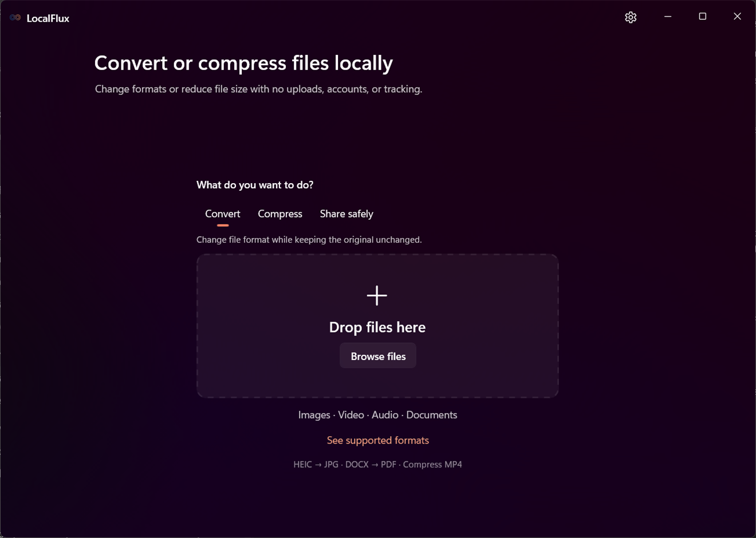Image resolution: width=756 pixels, height=538 pixels.
Task: Click the "Convert or compress files locally" heading
Action: [243, 63]
